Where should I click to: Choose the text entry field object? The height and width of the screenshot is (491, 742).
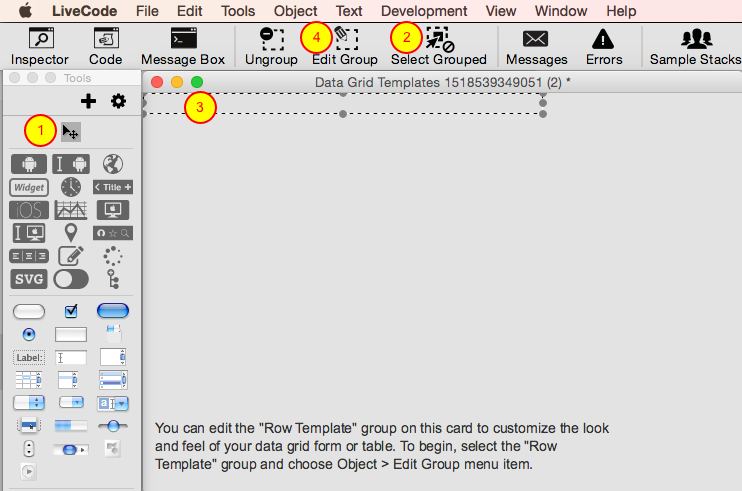pos(71,358)
